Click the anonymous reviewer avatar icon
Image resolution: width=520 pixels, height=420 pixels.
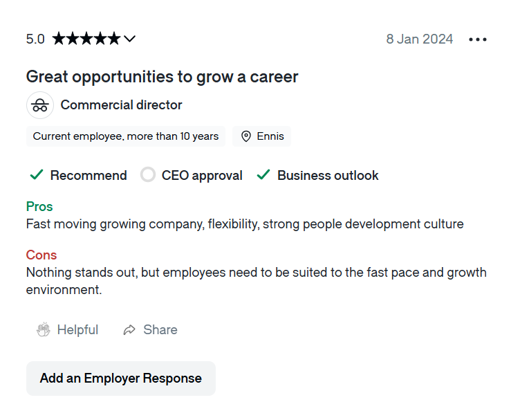coord(40,105)
